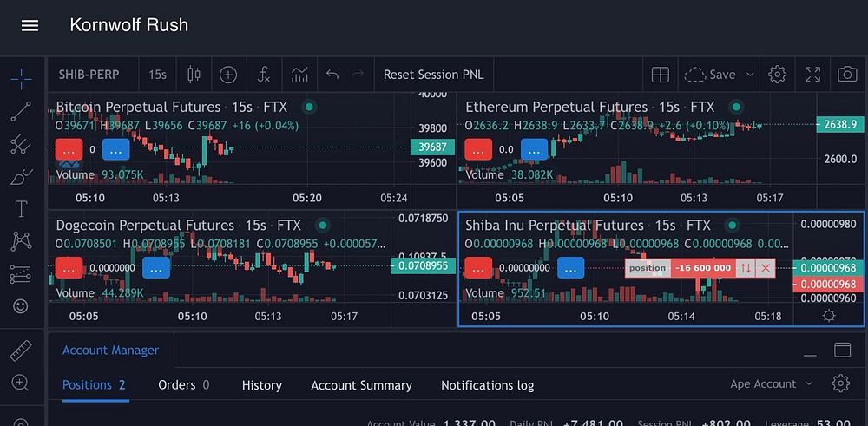Click the red sell button on Ethereum chart

click(478, 149)
